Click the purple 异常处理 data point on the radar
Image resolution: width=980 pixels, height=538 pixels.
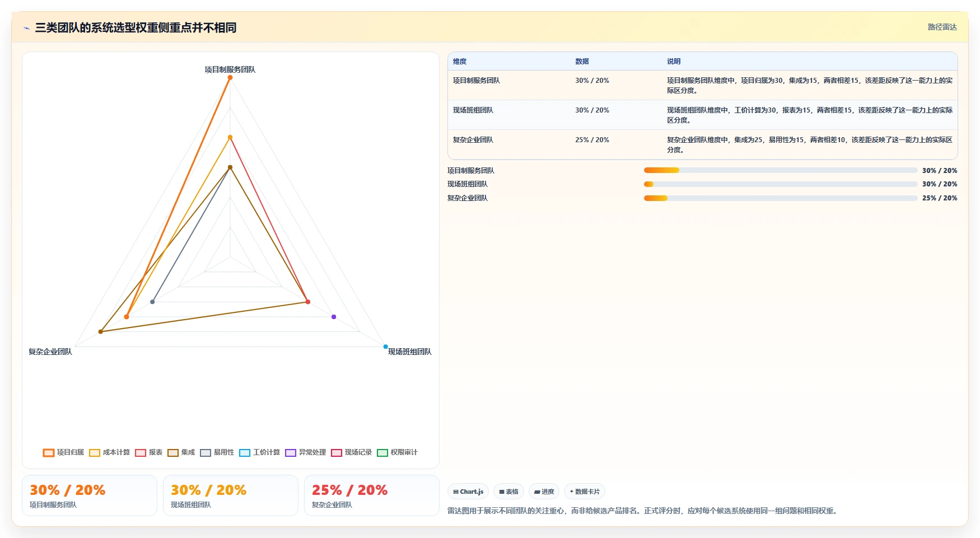(x=334, y=317)
